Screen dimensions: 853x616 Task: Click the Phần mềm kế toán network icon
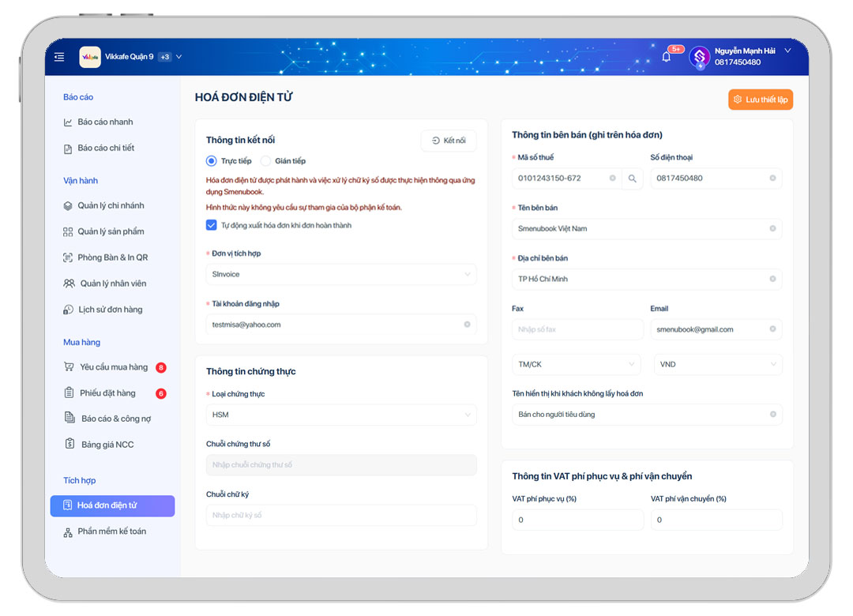point(68,532)
